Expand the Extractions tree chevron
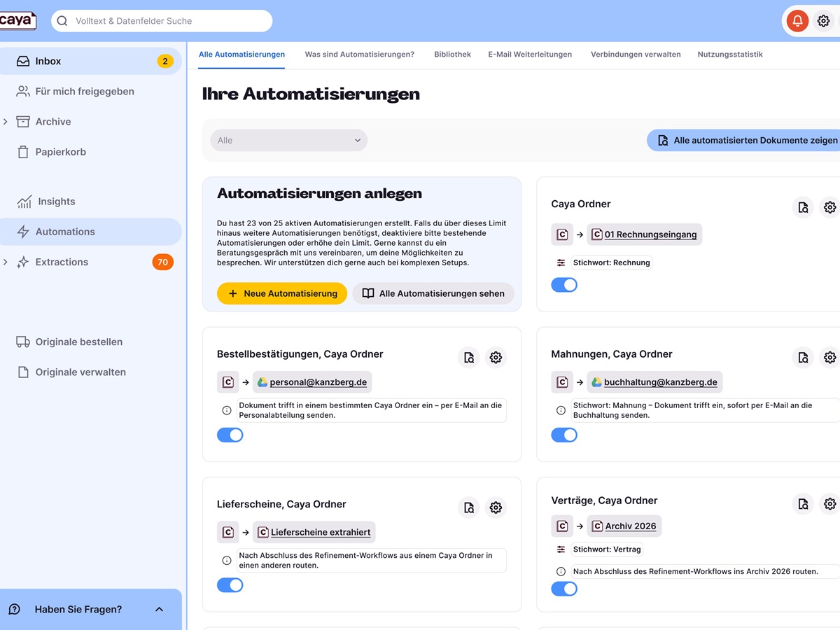 click(x=6, y=262)
